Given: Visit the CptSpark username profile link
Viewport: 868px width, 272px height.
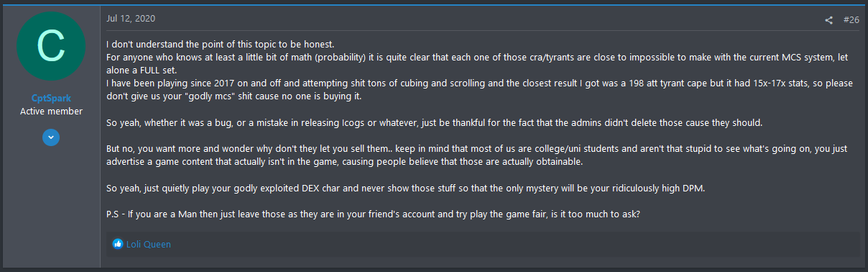Looking at the screenshot, I should pyautogui.click(x=50, y=99).
